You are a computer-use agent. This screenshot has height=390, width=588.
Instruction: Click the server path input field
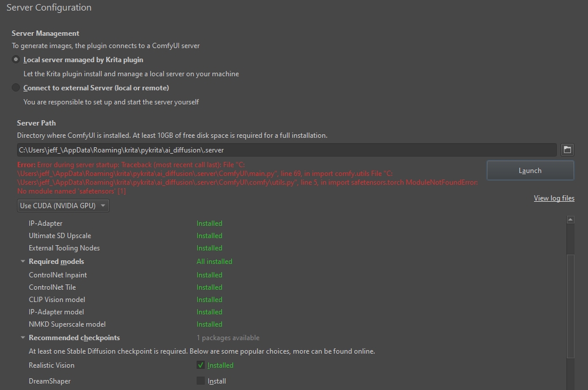(282, 150)
